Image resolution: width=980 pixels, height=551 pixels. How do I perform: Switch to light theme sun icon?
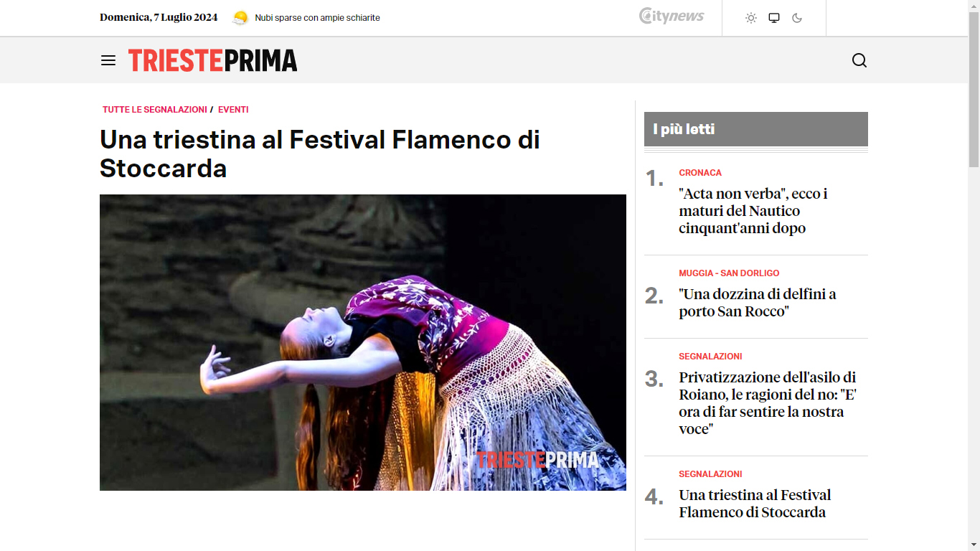pyautogui.click(x=751, y=18)
